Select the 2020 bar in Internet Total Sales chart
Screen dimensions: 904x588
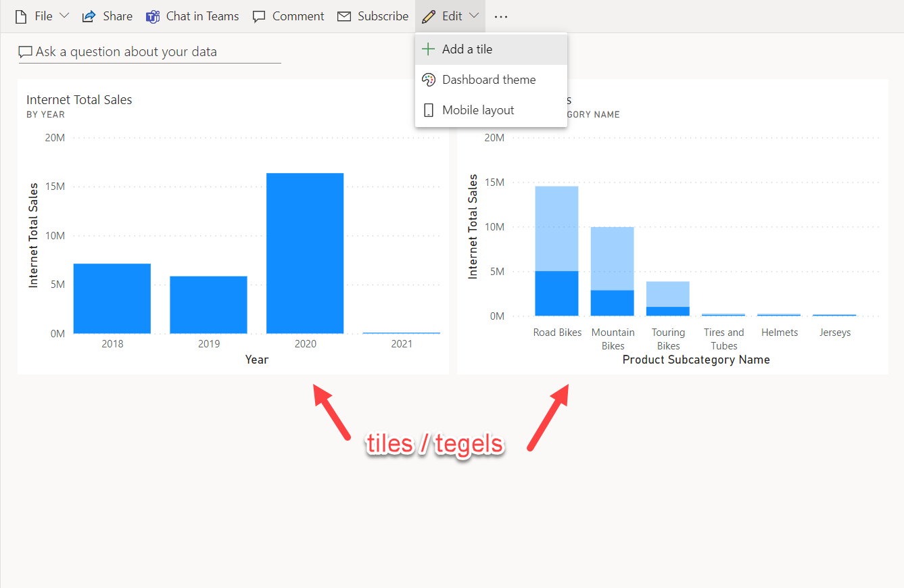pos(305,253)
